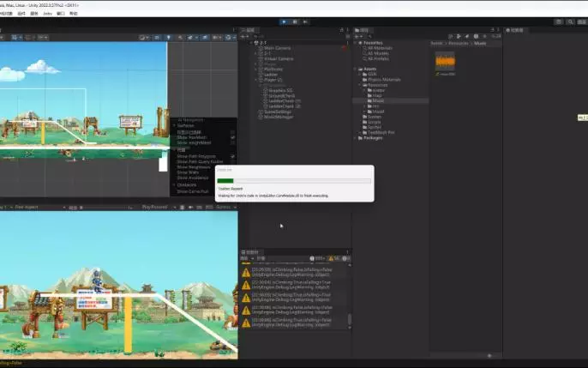Collapse the Resources folder in Project
The height and width of the screenshot is (368, 588).
360,85
